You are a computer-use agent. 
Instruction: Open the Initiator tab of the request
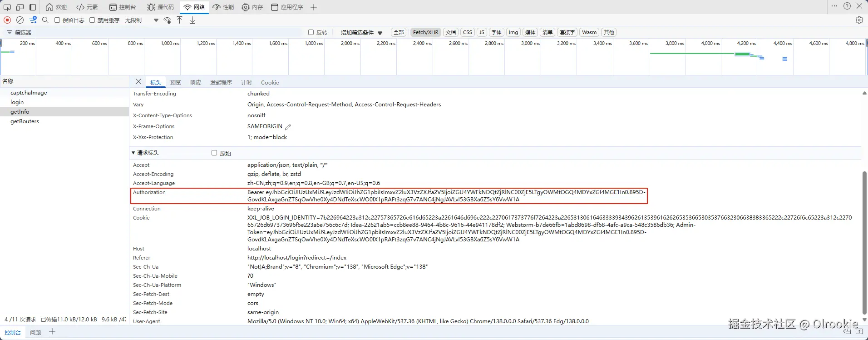(x=221, y=83)
